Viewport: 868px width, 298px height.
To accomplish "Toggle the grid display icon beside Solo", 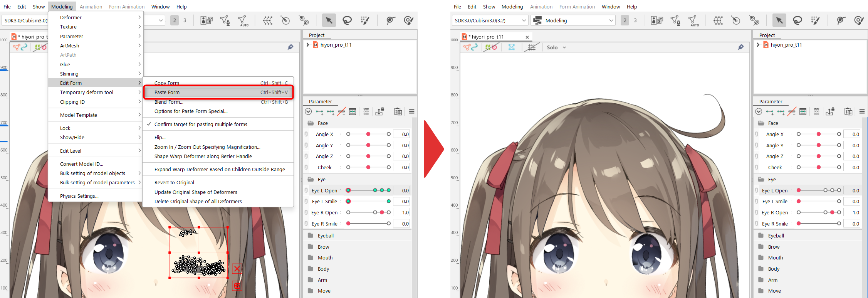I will 532,47.
